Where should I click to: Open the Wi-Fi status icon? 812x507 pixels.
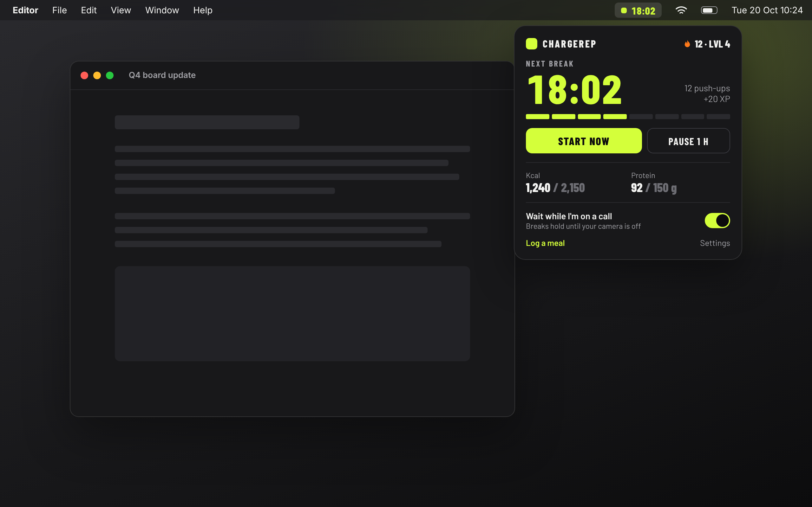pyautogui.click(x=681, y=10)
